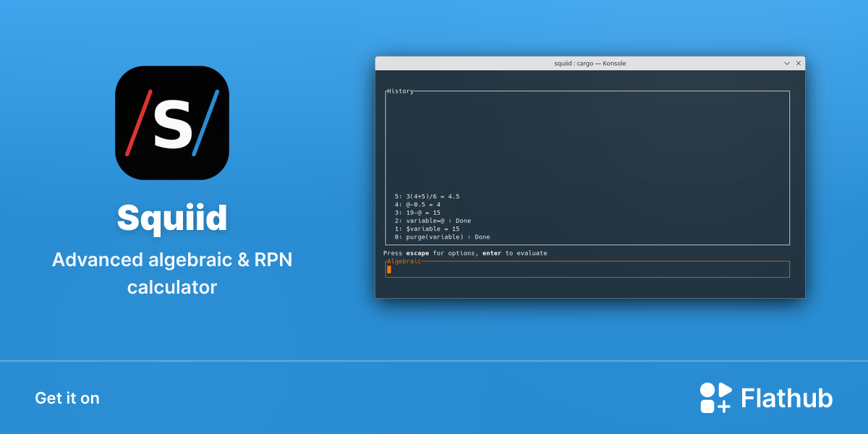Select history line '0: purge(variable) : Done'
The width and height of the screenshot is (868, 434).
tap(442, 237)
